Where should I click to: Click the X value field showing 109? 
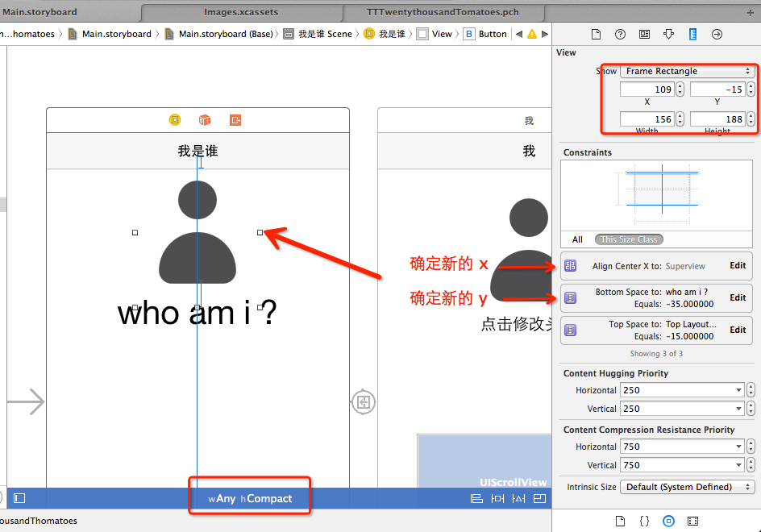point(647,89)
